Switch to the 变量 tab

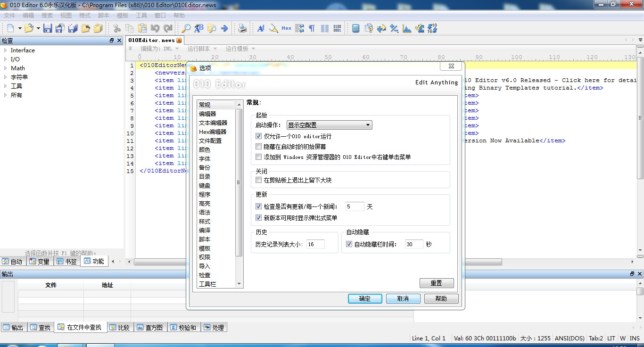(40, 261)
